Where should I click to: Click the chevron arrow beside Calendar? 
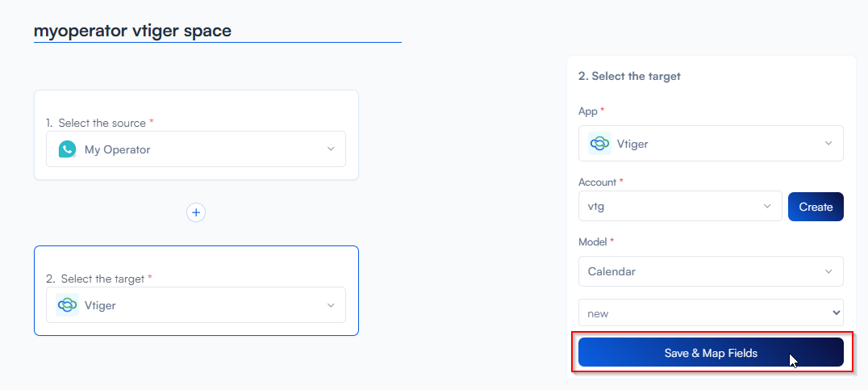point(828,271)
